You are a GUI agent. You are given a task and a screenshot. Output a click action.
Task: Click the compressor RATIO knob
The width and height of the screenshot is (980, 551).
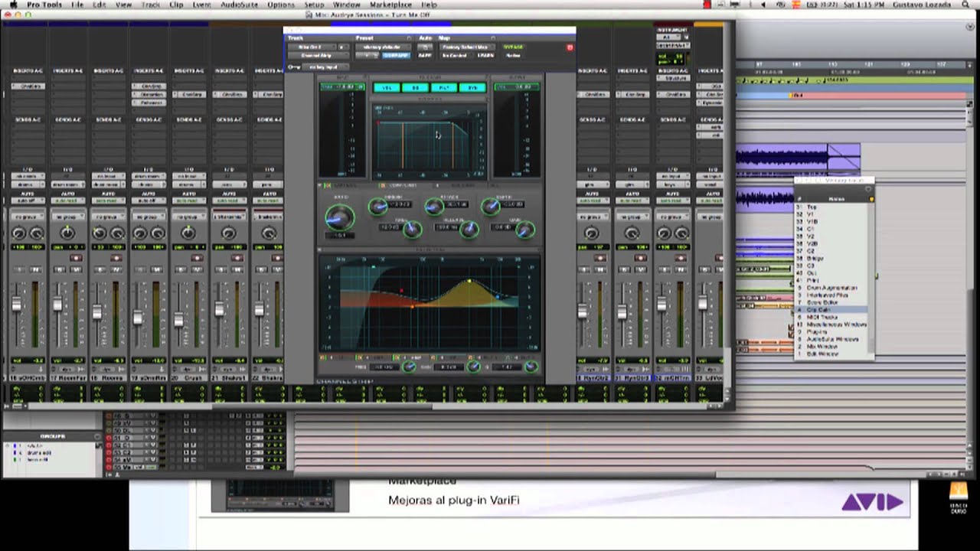coord(340,218)
